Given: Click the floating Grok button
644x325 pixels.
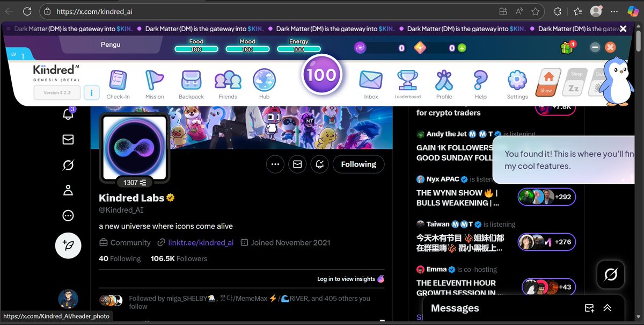Looking at the screenshot, I should pos(611,275).
